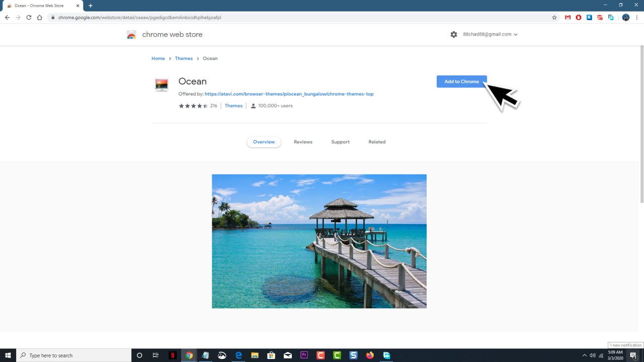This screenshot has height=362, width=644.
Task: Open the Windows Start menu
Action: [x=8, y=355]
